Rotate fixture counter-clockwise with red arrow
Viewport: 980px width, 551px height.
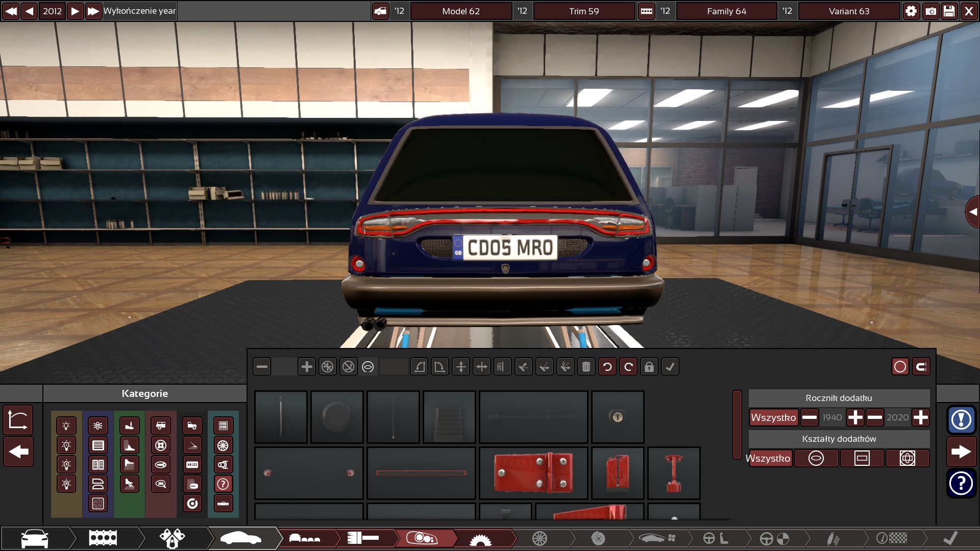607,366
